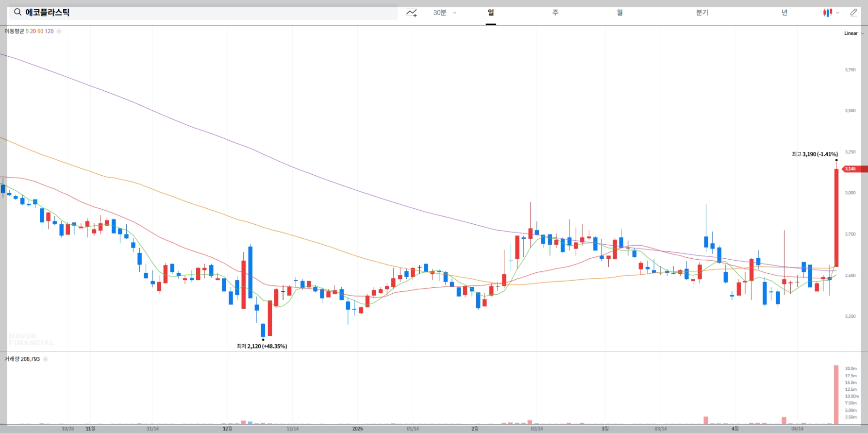The height and width of the screenshot is (433, 868).
Task: Click the 2,250 price axis label
Action: 851,316
